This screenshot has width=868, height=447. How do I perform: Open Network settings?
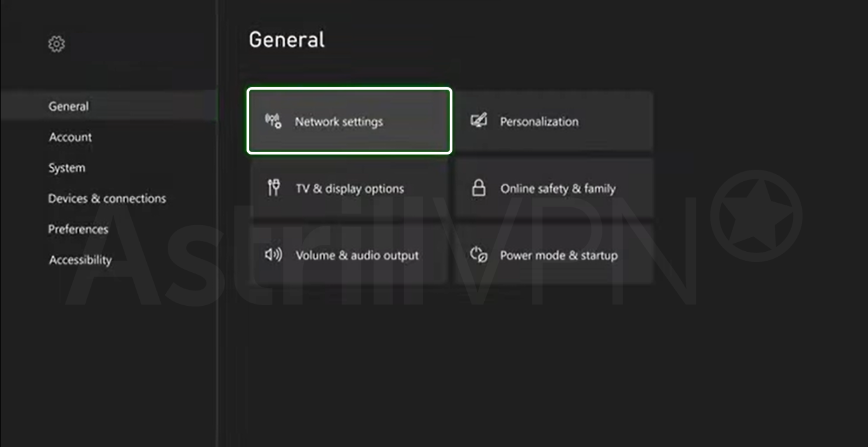click(x=349, y=121)
